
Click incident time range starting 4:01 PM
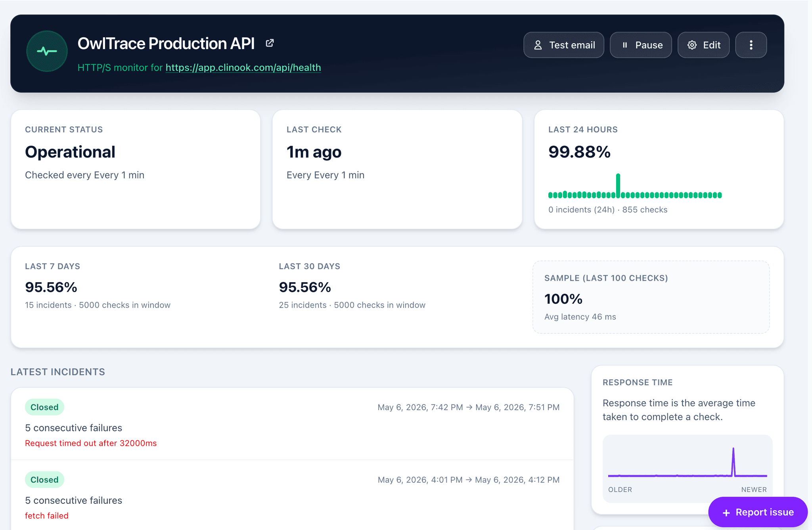point(469,480)
